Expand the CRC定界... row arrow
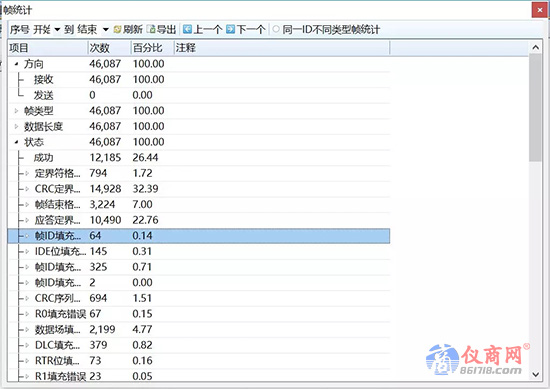 (x=27, y=189)
